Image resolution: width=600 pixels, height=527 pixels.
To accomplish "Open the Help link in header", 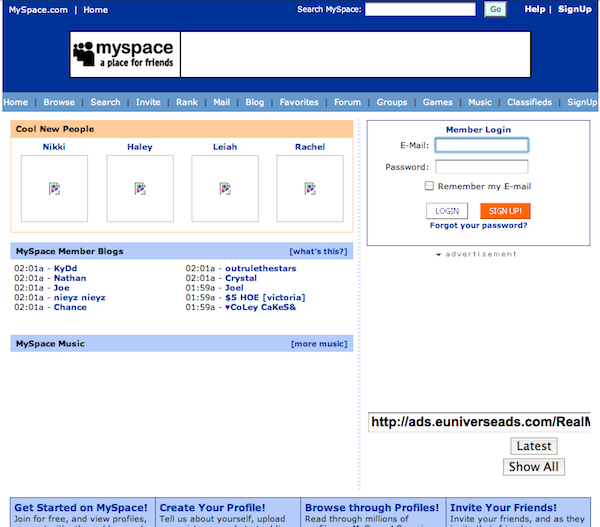I will coord(535,9).
